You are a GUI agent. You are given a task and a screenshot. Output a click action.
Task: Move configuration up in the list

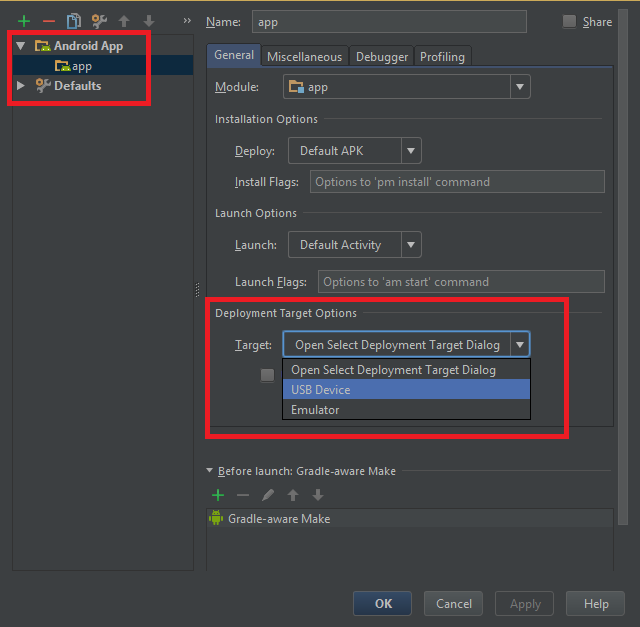[124, 21]
